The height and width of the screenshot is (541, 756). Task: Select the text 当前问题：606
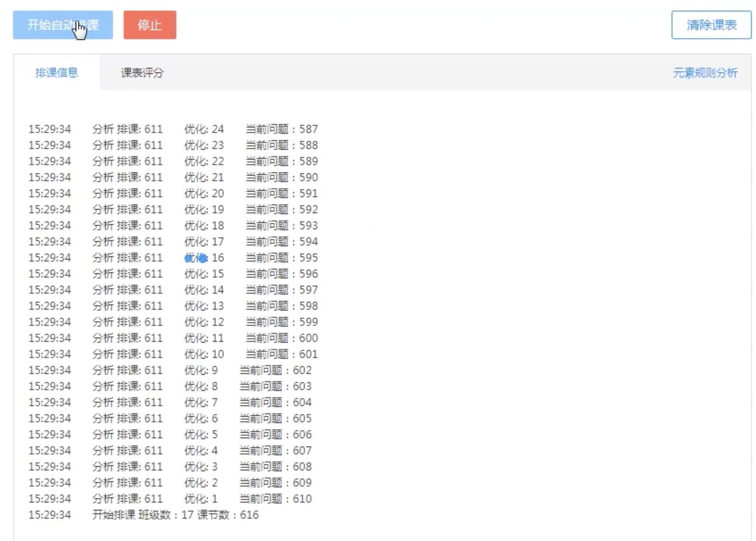click(276, 434)
